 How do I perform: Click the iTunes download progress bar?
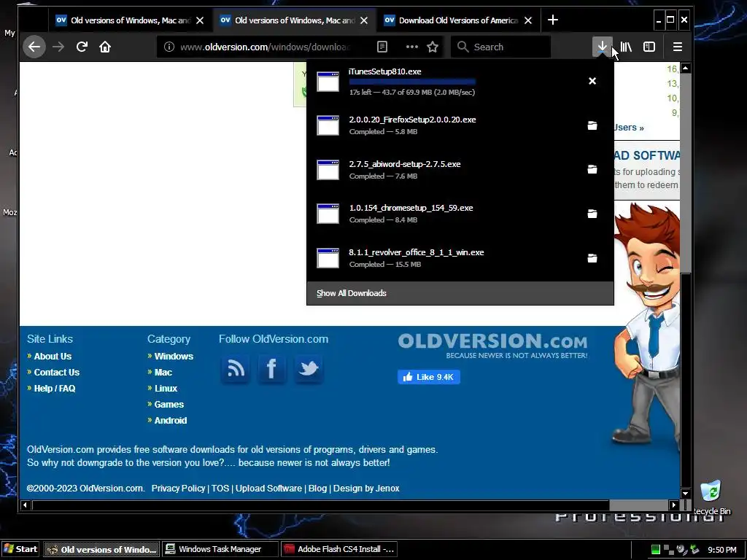412,82
